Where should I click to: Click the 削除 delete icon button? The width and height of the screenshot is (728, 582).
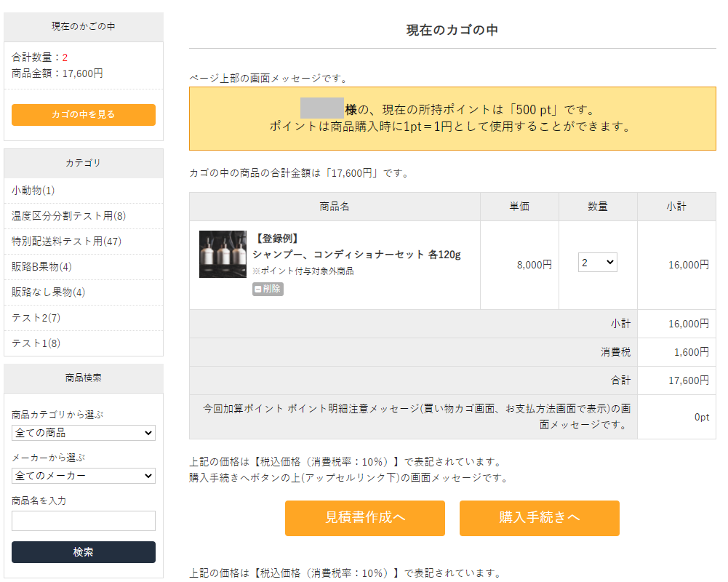click(x=268, y=289)
